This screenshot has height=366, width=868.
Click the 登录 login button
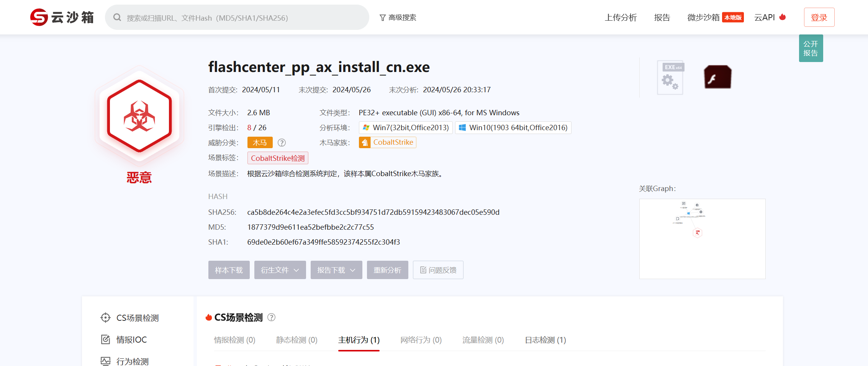pos(819,17)
